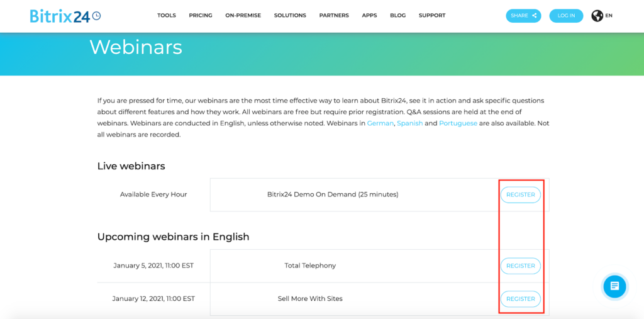Click the globe language icon
Screen dimensions: 644x319
(597, 16)
